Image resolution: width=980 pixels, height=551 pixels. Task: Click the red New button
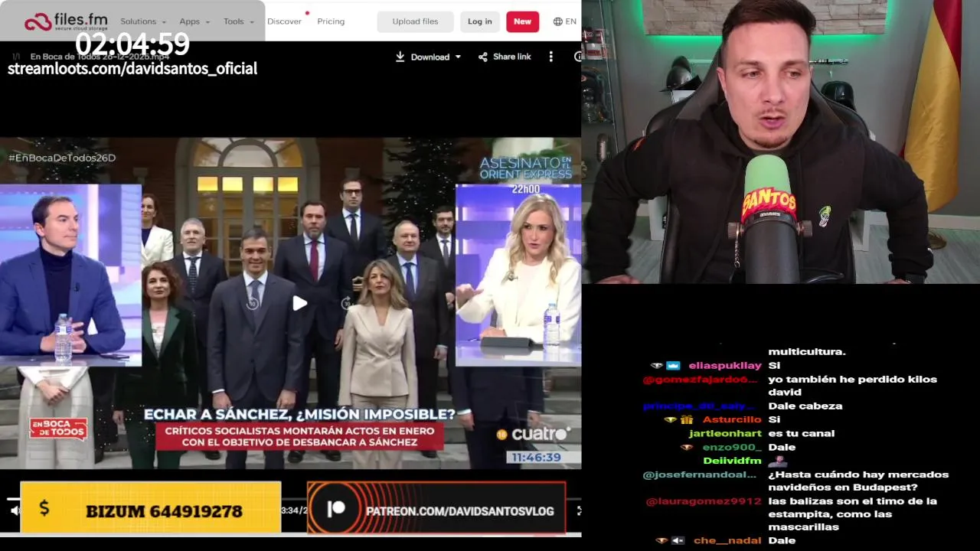tap(522, 21)
